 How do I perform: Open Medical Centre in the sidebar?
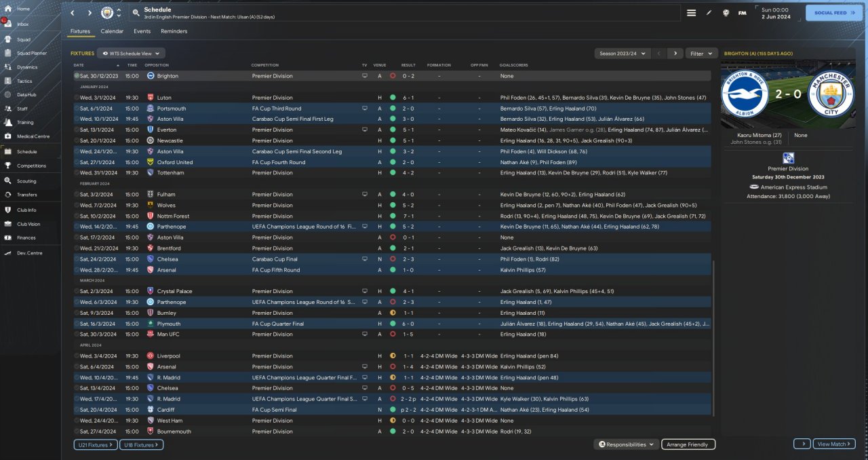click(33, 136)
